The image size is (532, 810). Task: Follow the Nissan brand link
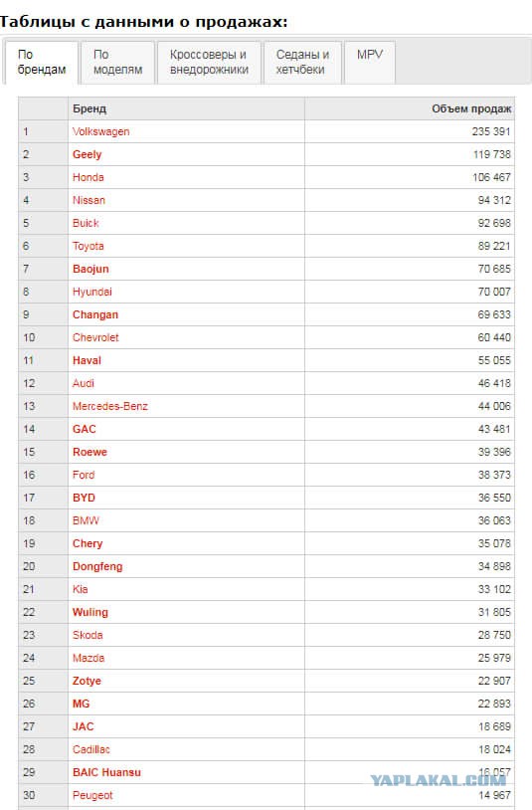tap(89, 200)
